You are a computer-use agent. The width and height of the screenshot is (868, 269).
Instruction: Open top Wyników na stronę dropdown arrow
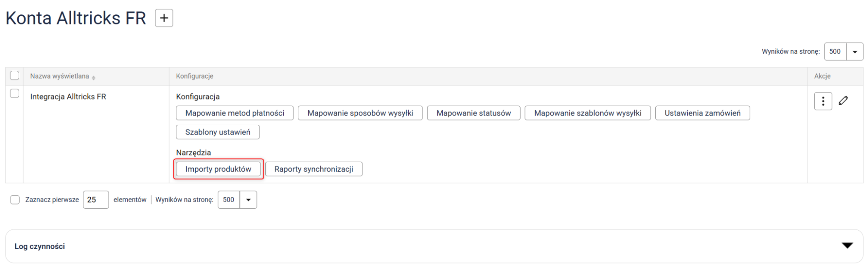click(x=854, y=52)
